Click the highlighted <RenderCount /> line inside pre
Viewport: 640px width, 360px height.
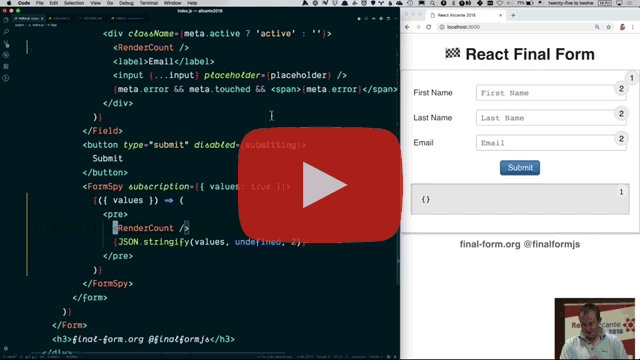tap(151, 228)
